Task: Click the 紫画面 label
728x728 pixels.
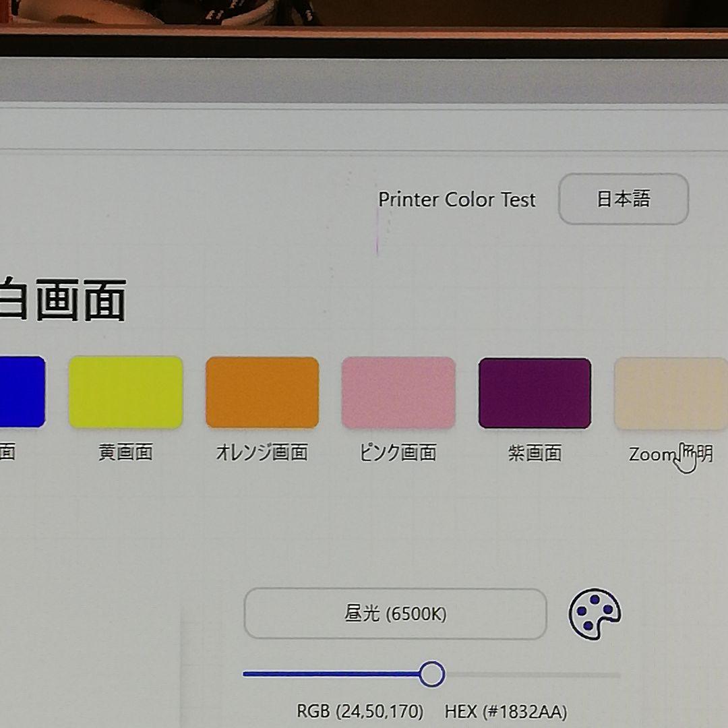Action: (535, 453)
